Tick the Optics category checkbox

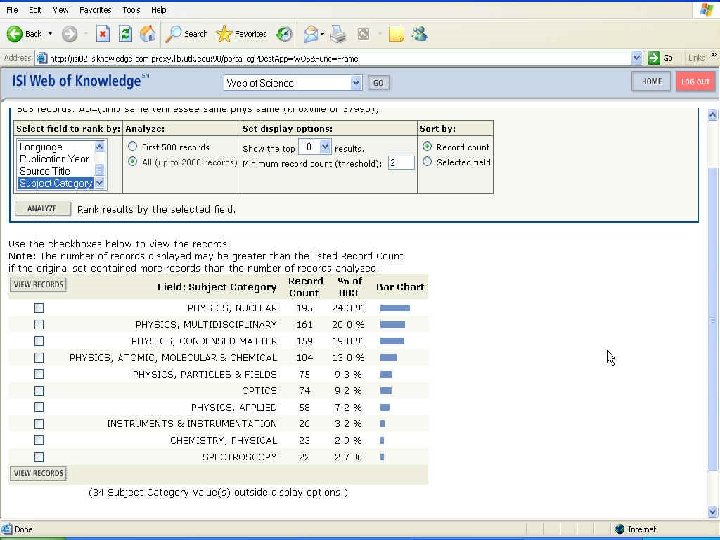coord(39,390)
